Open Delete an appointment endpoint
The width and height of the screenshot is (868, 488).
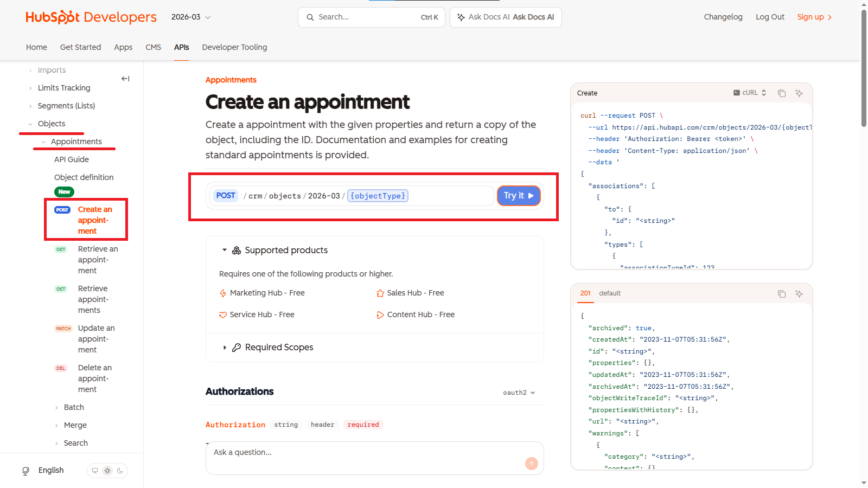pos(95,378)
